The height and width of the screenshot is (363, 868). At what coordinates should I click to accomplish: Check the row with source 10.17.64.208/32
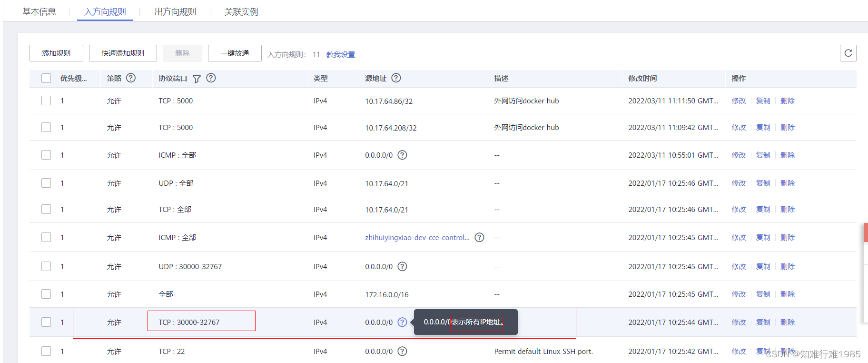click(x=46, y=127)
